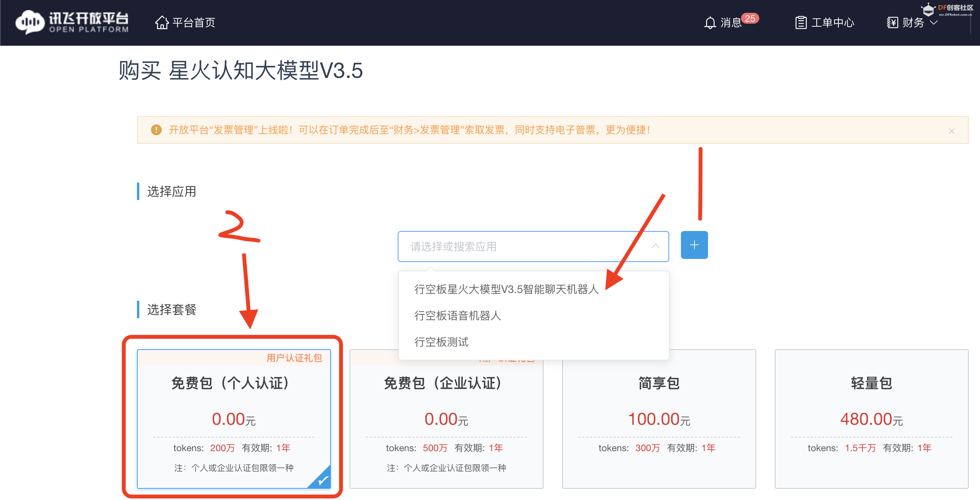
Task: Click the blue plus add-application button
Action: coord(694,245)
